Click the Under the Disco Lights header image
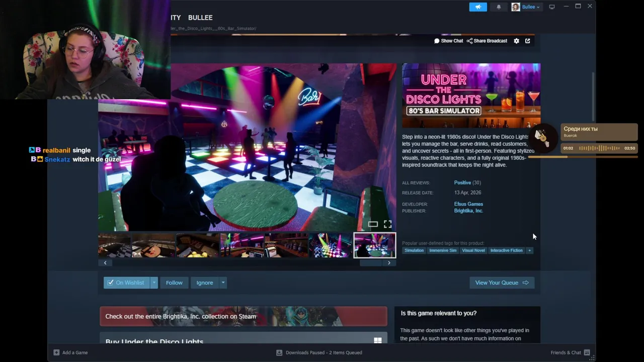644x362 pixels. 471,96
